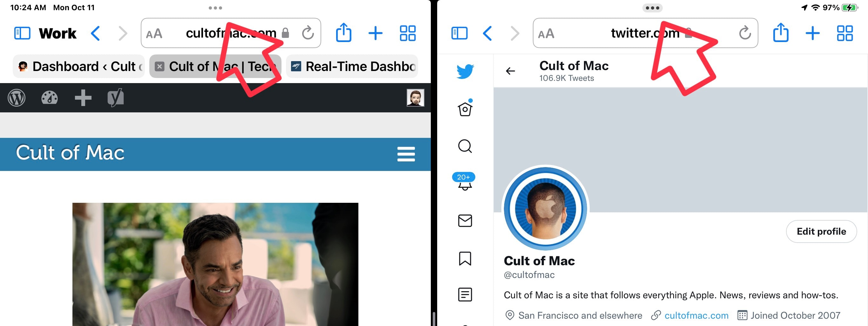868x326 pixels.
Task: Toggle the left Safari window sidebar
Action: pyautogui.click(x=22, y=33)
